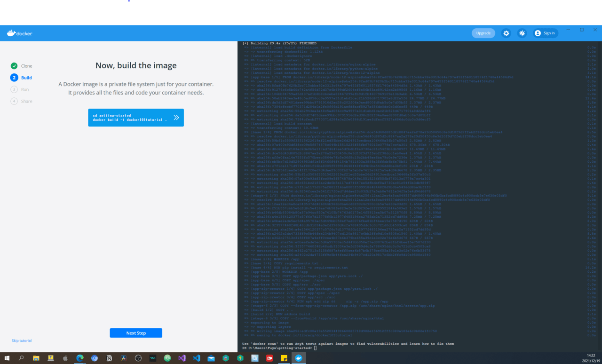Click the terminal prompt input line
Image resolution: width=602 pixels, height=364 pixels.
click(279, 348)
